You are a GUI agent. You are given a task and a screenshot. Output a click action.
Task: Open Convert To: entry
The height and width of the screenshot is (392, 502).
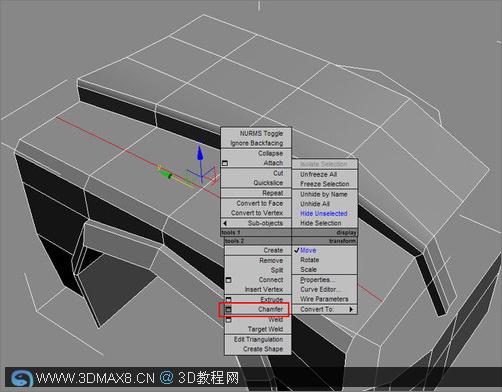coord(317,309)
